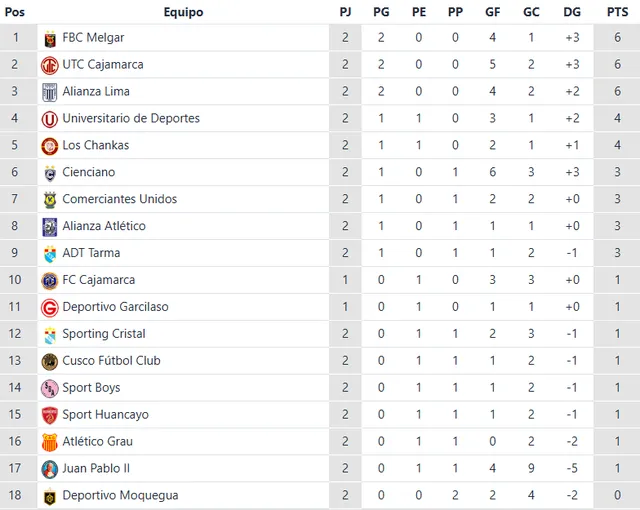Screen dimensions: 640x510
Task: Click the Los Chankas team badge
Action: point(49,146)
